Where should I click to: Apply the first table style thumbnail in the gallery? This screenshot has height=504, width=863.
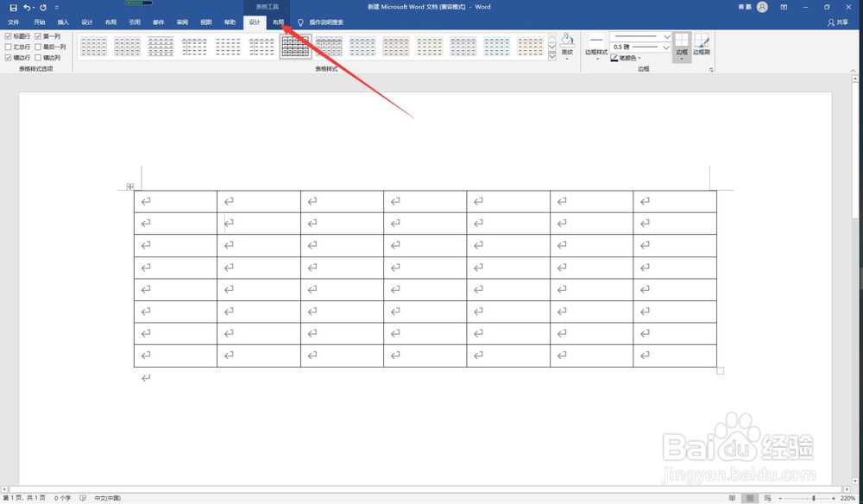click(93, 47)
